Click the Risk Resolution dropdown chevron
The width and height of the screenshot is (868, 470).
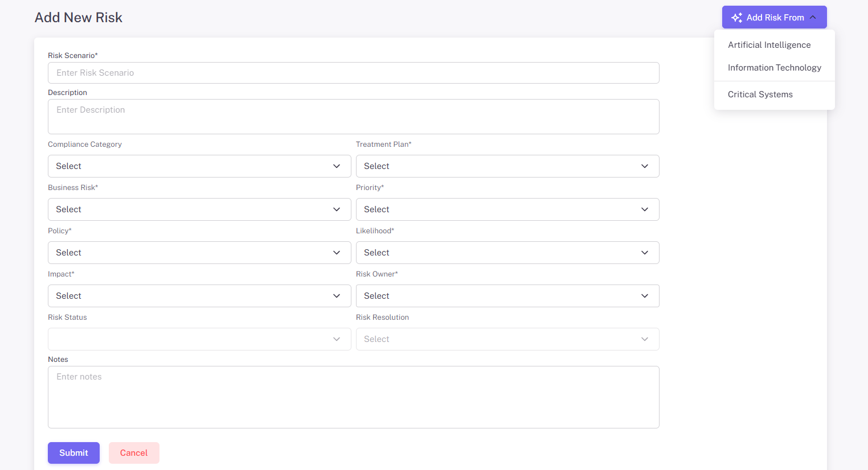click(644, 339)
